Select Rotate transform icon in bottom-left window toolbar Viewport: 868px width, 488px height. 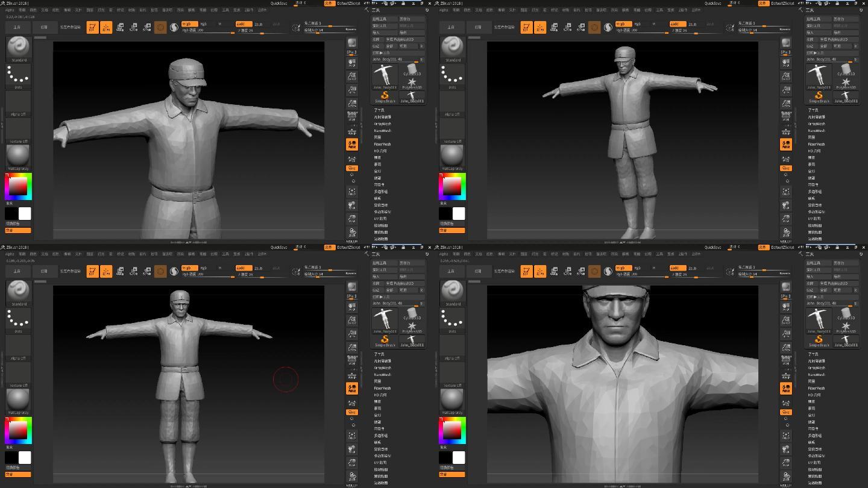[146, 271]
